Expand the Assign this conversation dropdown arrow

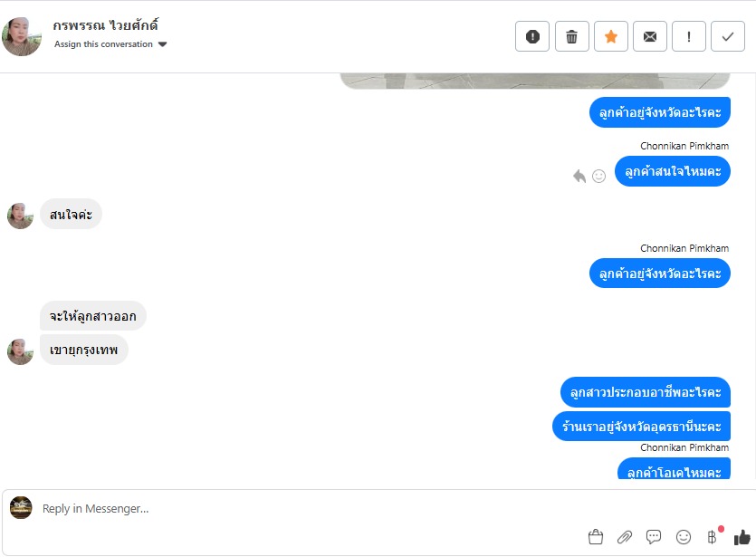click(162, 44)
